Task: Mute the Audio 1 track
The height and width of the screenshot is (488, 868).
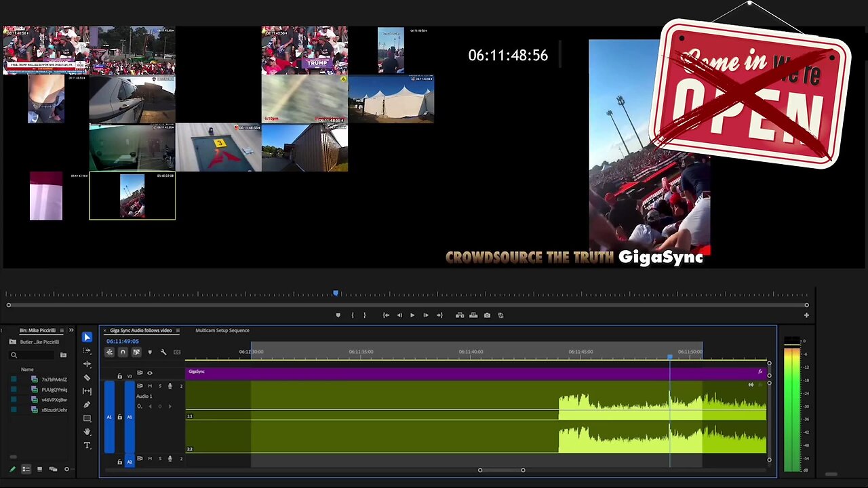Action: point(150,386)
